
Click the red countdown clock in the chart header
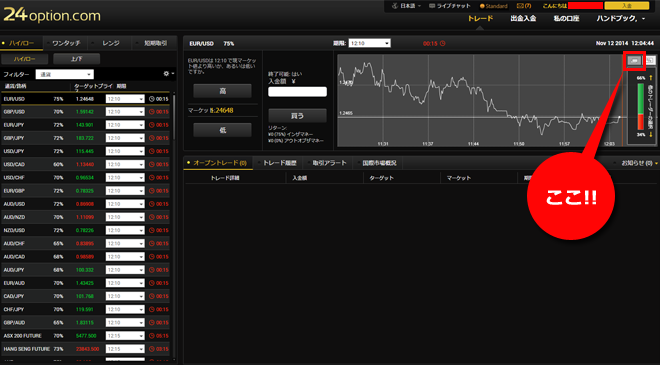pos(442,43)
